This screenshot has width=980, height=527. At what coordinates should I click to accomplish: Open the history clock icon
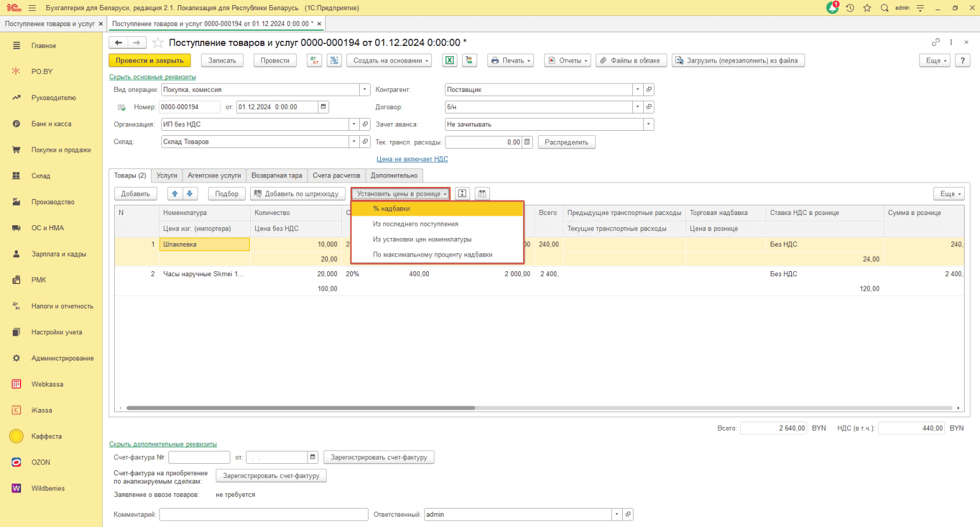(x=850, y=8)
